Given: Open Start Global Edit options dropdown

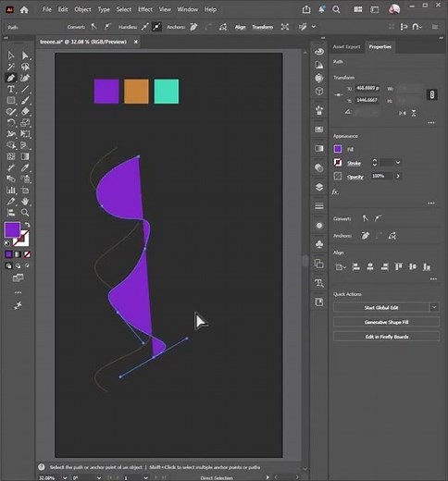Looking at the screenshot, I should click(434, 307).
